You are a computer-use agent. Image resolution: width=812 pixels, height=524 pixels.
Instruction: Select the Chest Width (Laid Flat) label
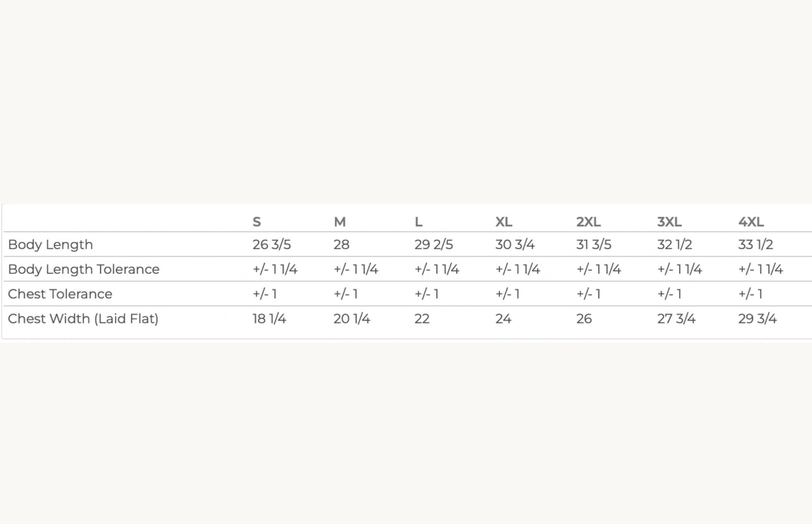click(83, 319)
